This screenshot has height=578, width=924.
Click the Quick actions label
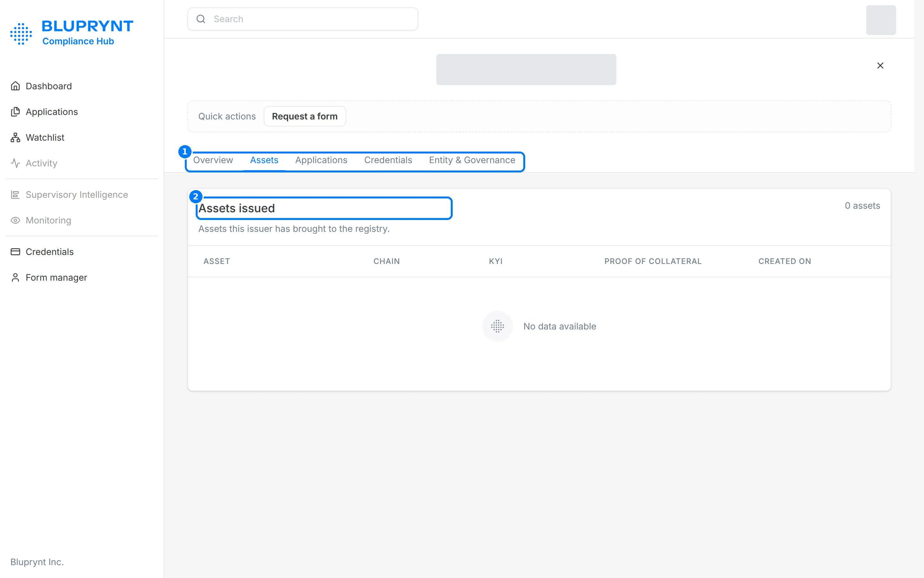(227, 116)
